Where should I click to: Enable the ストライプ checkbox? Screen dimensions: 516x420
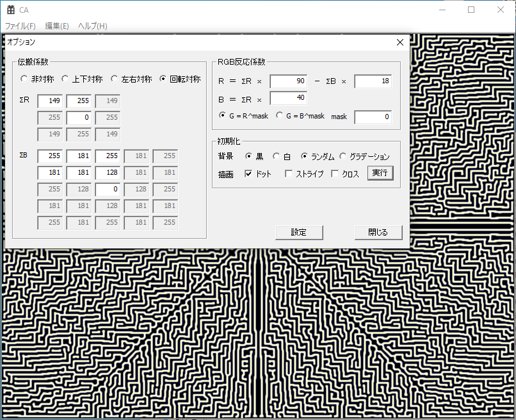click(289, 174)
